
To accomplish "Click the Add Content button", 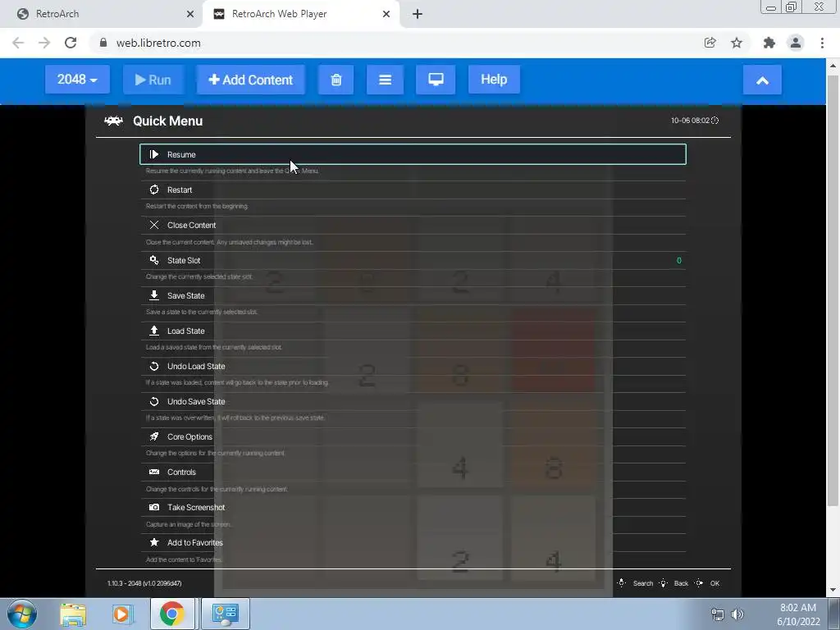I will pos(251,80).
